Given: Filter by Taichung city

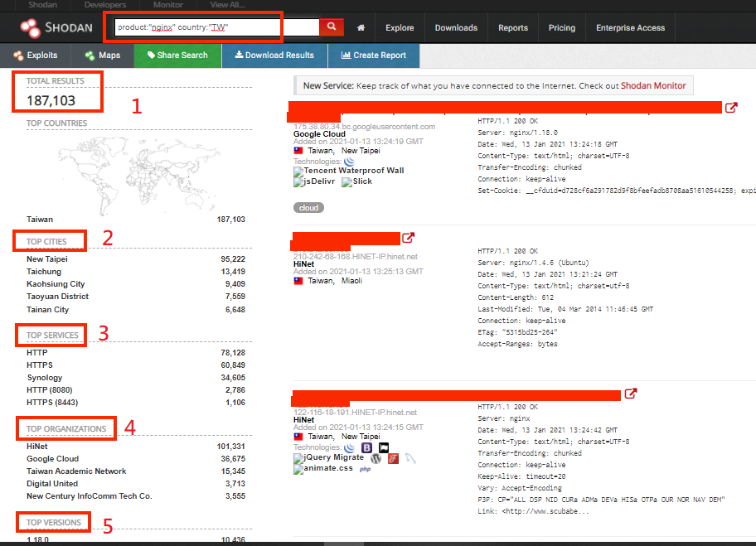Looking at the screenshot, I should point(44,272).
